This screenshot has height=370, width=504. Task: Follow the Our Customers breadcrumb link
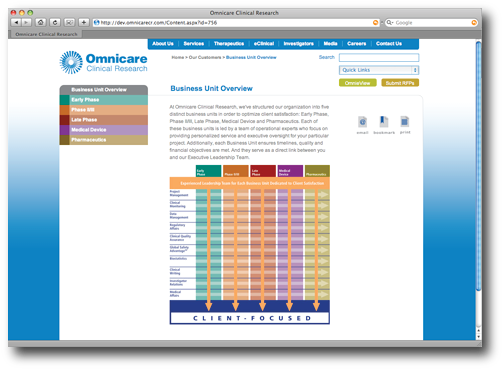pos(205,57)
